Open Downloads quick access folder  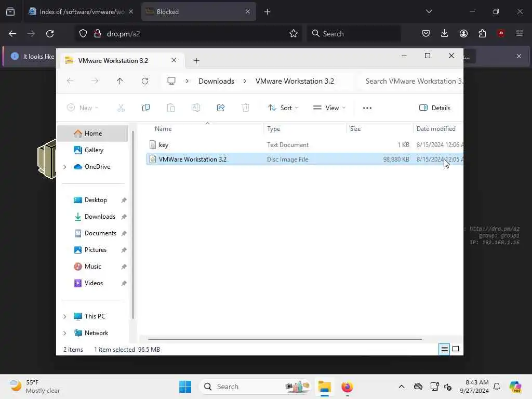click(100, 217)
